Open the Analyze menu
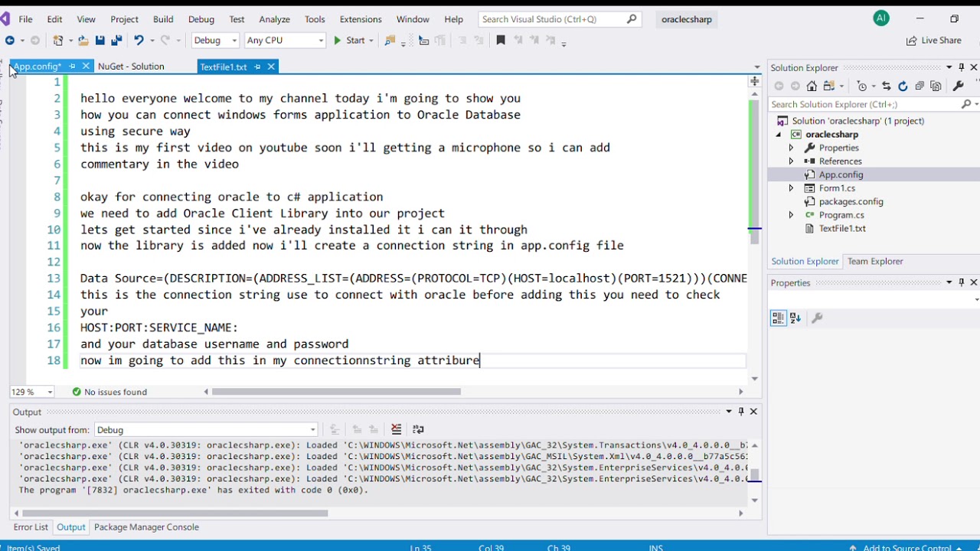The width and height of the screenshot is (980, 551). (274, 19)
